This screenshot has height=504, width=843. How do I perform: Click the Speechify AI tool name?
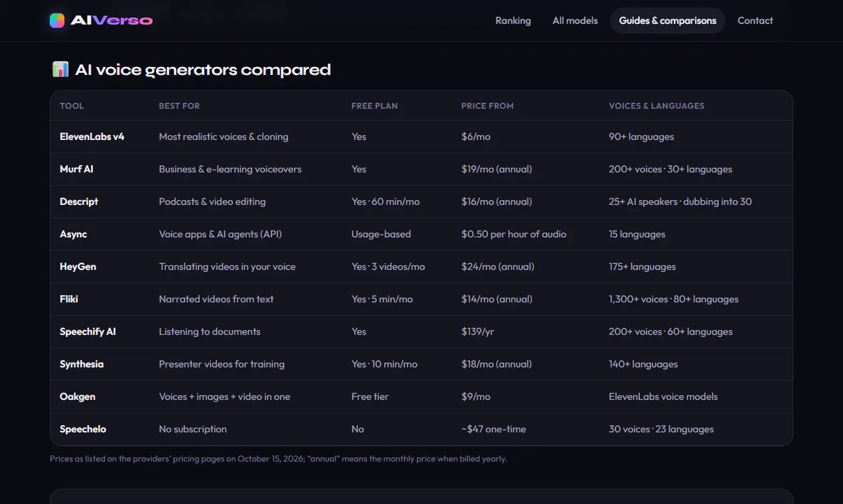pos(88,332)
